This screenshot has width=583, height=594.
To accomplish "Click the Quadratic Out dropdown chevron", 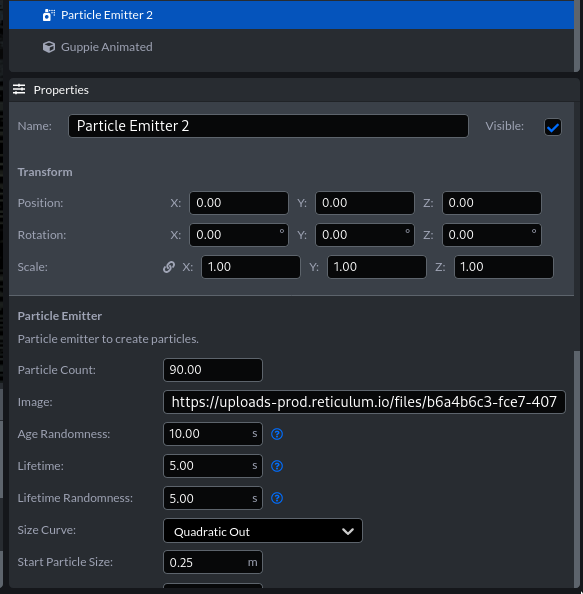I will 348,531.
